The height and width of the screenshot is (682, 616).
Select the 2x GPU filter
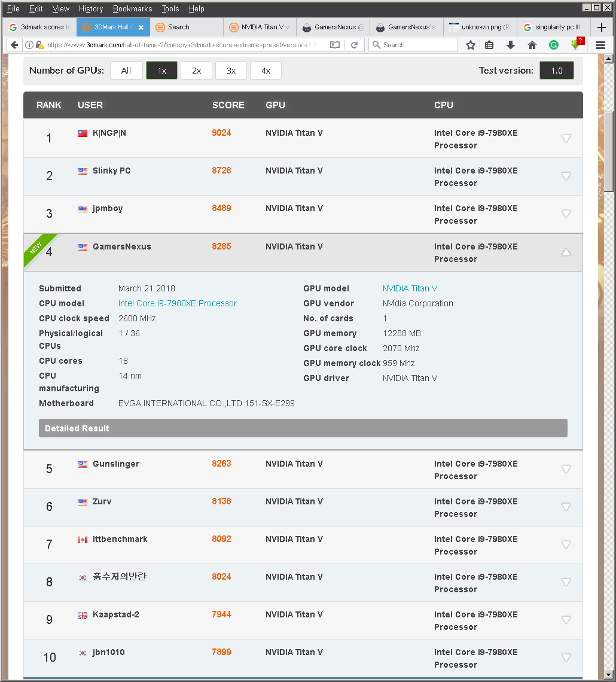tap(197, 71)
